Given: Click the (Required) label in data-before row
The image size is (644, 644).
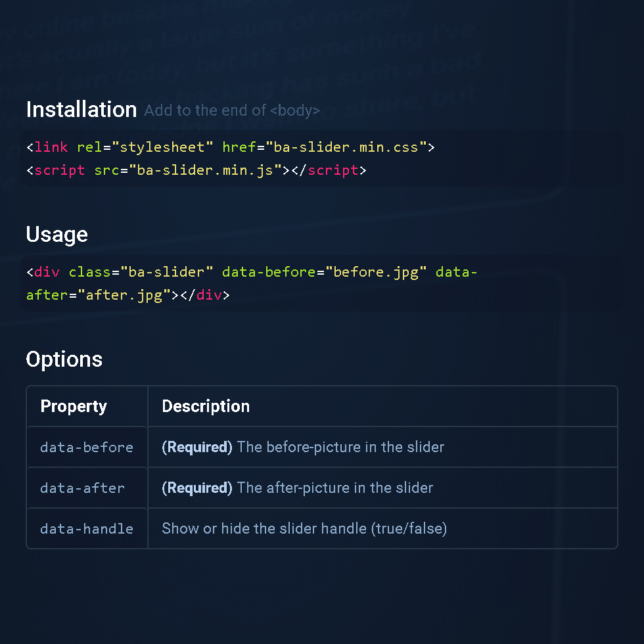Looking at the screenshot, I should (197, 448).
